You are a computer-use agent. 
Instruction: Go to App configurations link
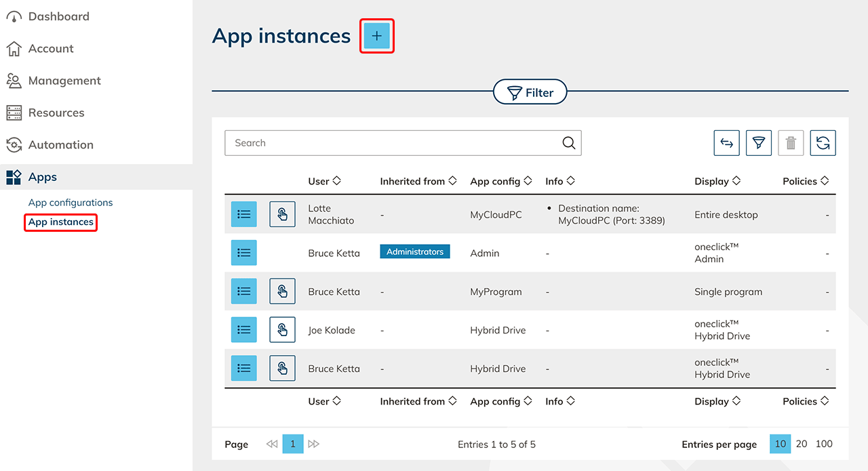[71, 203]
